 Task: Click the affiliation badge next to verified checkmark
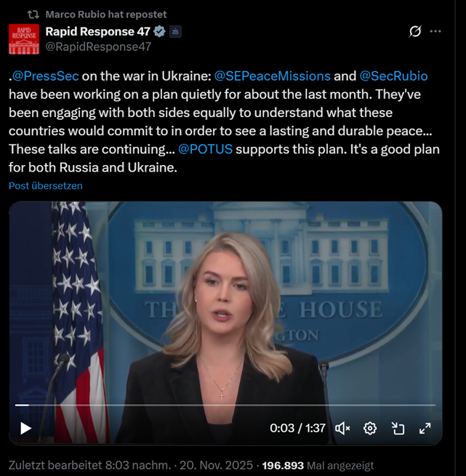(x=175, y=31)
